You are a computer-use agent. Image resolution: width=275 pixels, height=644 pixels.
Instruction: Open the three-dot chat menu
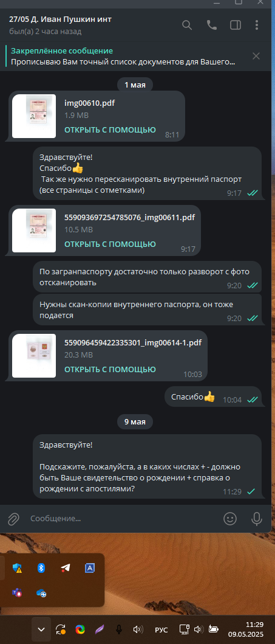[x=257, y=25]
